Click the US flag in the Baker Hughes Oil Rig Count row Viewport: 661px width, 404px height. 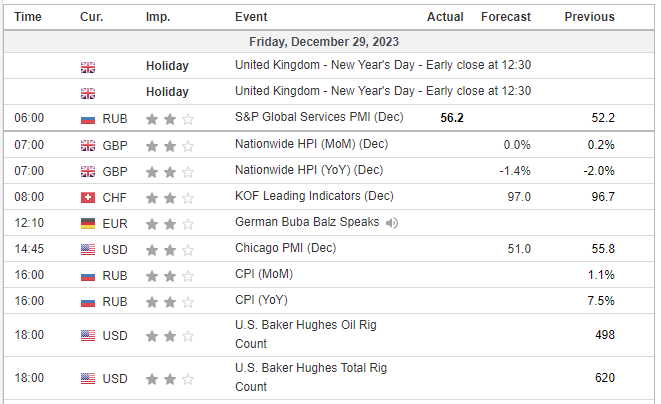tap(88, 335)
